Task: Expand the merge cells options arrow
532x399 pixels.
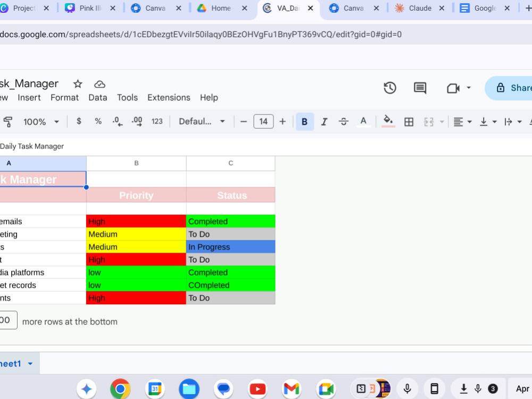Action: (x=442, y=121)
